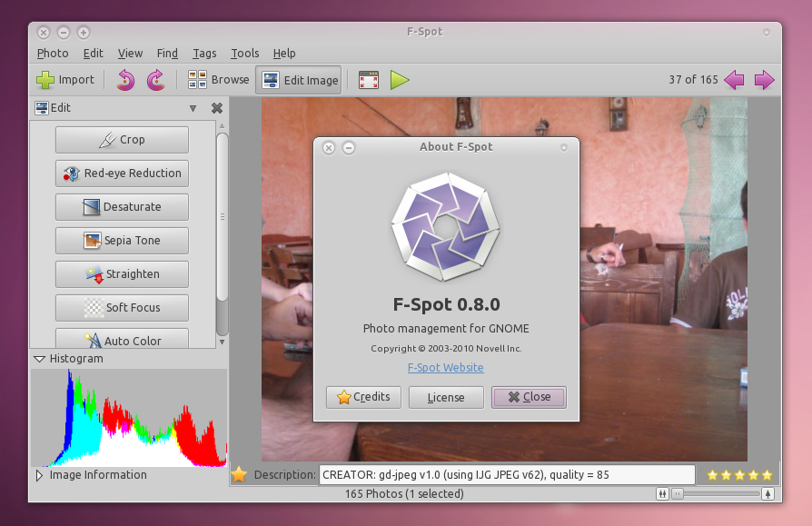
Task: Close the Edit sidebar with X
Action: click(x=217, y=108)
